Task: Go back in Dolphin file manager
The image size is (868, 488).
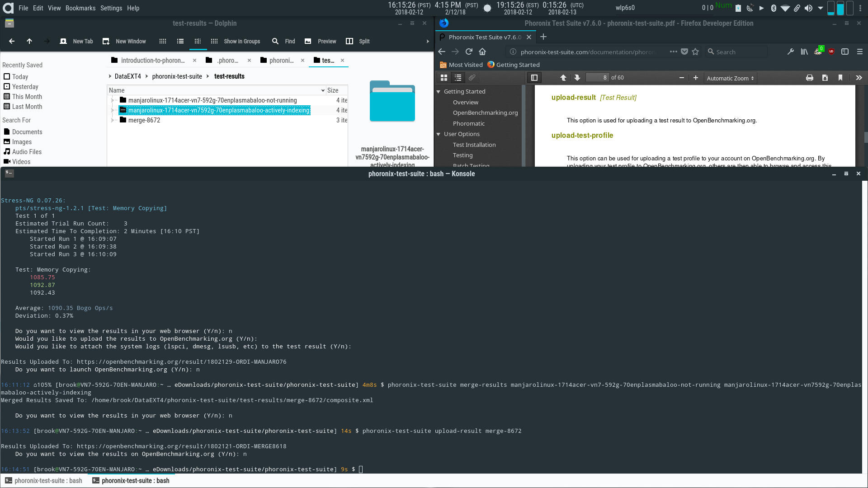Action: (12, 41)
